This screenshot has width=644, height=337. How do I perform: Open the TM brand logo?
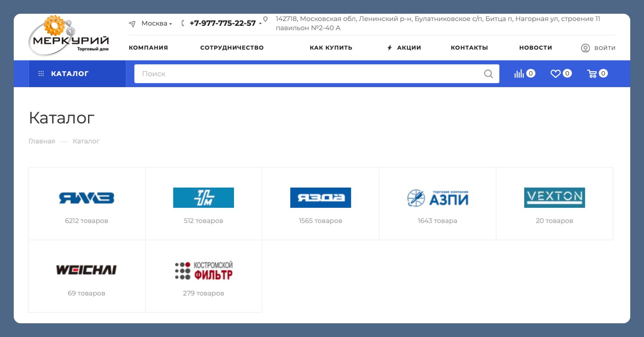pyautogui.click(x=204, y=197)
